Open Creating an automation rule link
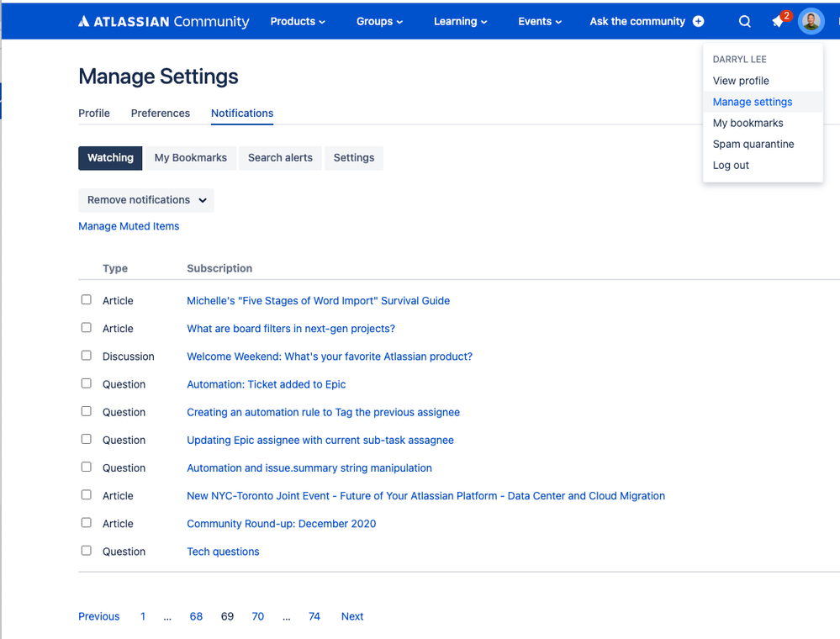This screenshot has width=840, height=639. 323,413
